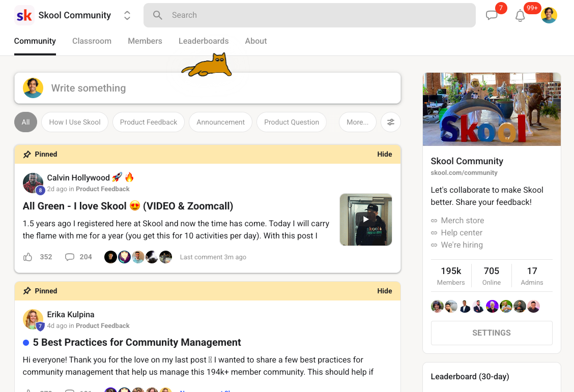Filter posts by Product Question
The image size is (574, 392).
(292, 122)
